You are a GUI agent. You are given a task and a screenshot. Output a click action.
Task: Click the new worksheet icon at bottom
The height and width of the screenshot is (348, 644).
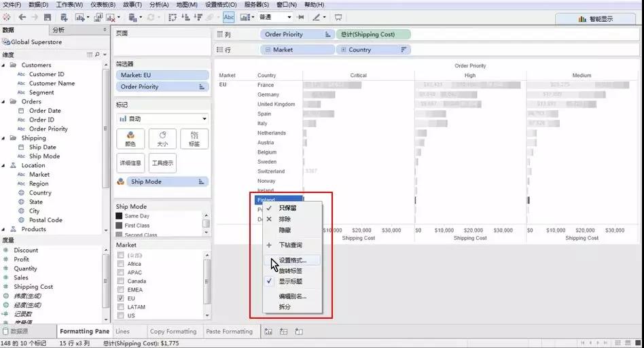click(268, 332)
